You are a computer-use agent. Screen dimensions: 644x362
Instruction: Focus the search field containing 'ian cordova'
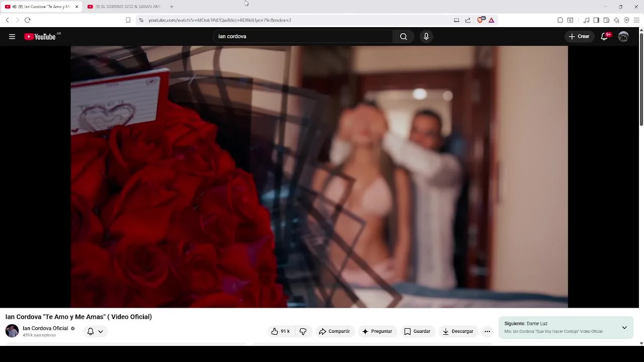[303, 36]
